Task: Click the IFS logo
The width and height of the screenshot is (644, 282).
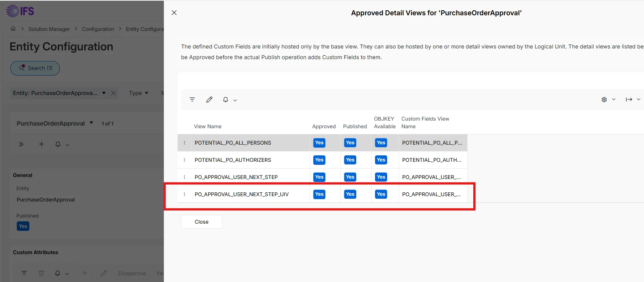Action: tap(20, 11)
